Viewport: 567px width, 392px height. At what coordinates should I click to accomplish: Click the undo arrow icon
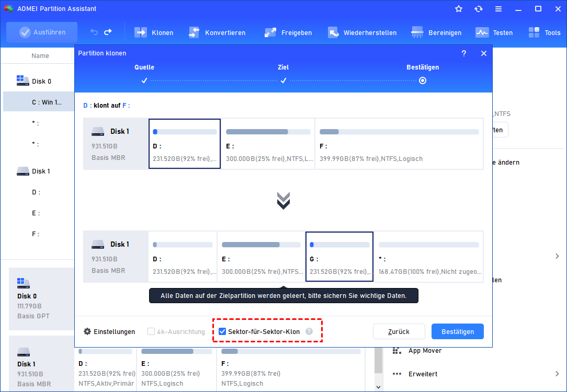pyautogui.click(x=94, y=32)
